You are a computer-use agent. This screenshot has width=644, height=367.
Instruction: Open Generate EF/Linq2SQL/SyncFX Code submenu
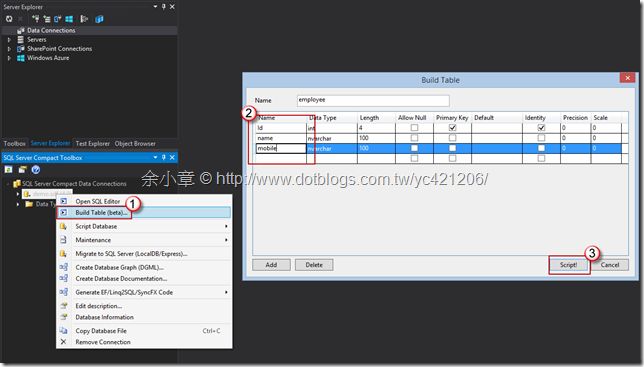(x=144, y=292)
